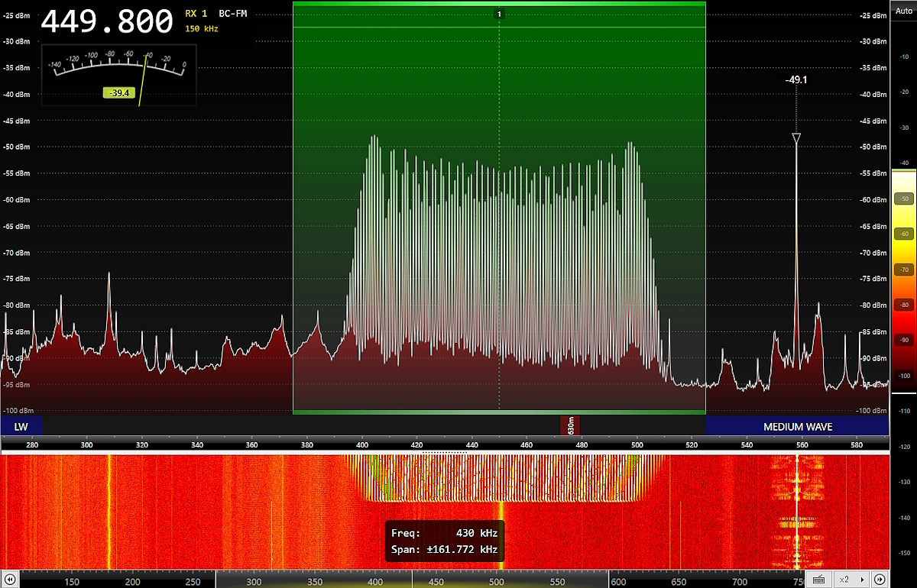
Task: Click the RX 1 receiver label
Action: 196,14
